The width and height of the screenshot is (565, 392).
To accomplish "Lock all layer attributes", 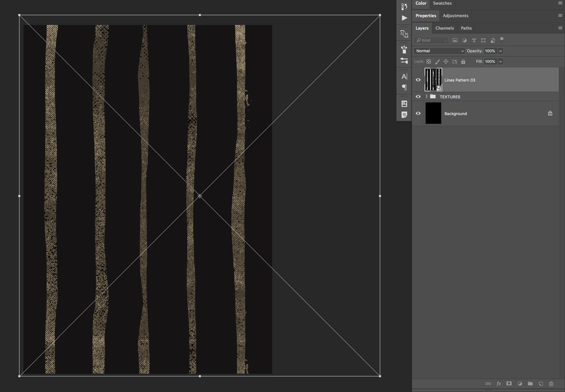I will [x=463, y=62].
